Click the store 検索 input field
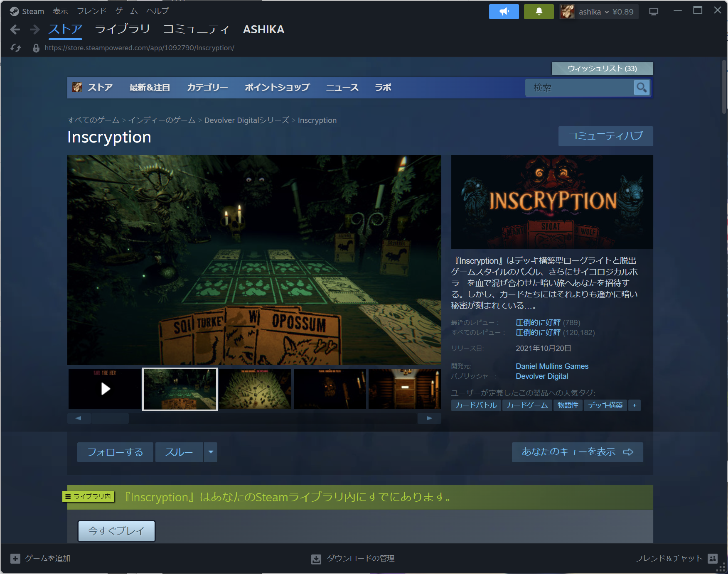 [580, 88]
